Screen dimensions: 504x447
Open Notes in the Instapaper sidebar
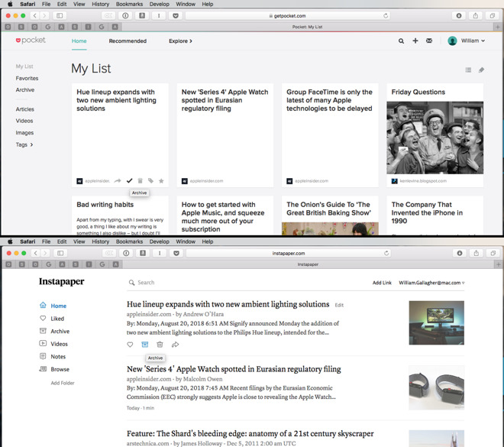(53, 357)
